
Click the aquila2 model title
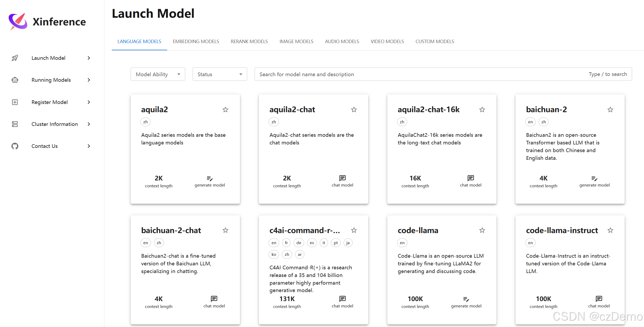click(154, 110)
